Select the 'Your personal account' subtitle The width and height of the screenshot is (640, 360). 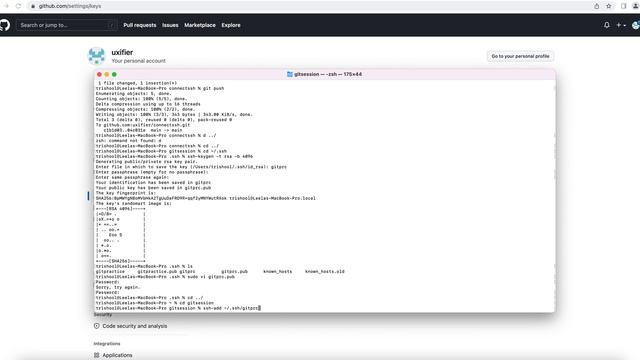[x=138, y=61]
